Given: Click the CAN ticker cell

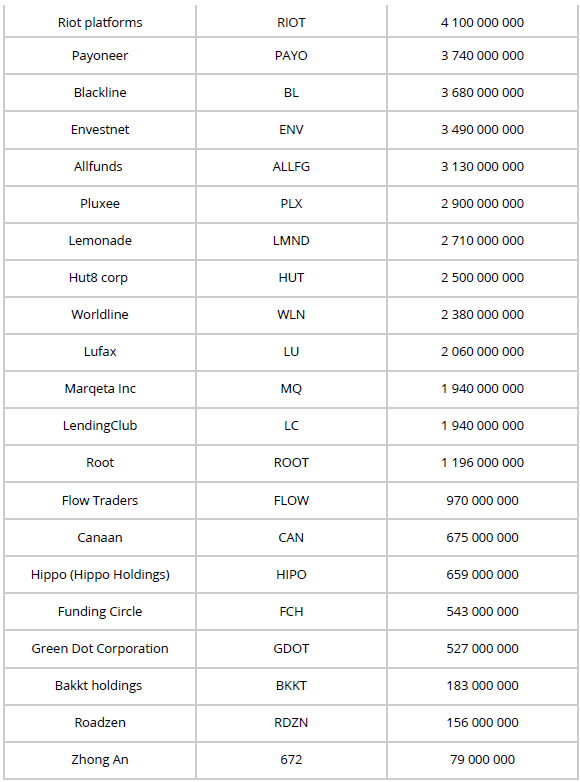Looking at the screenshot, I should [x=291, y=538].
